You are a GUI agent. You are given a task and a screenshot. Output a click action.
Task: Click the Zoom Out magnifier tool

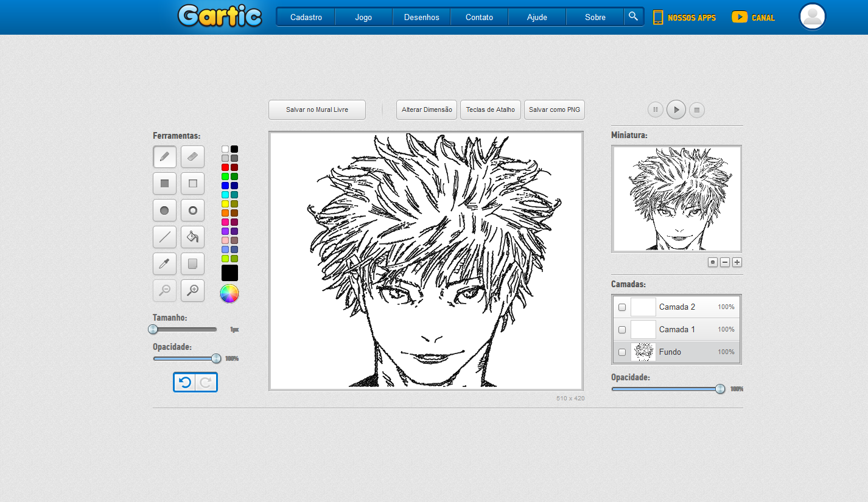click(x=164, y=290)
